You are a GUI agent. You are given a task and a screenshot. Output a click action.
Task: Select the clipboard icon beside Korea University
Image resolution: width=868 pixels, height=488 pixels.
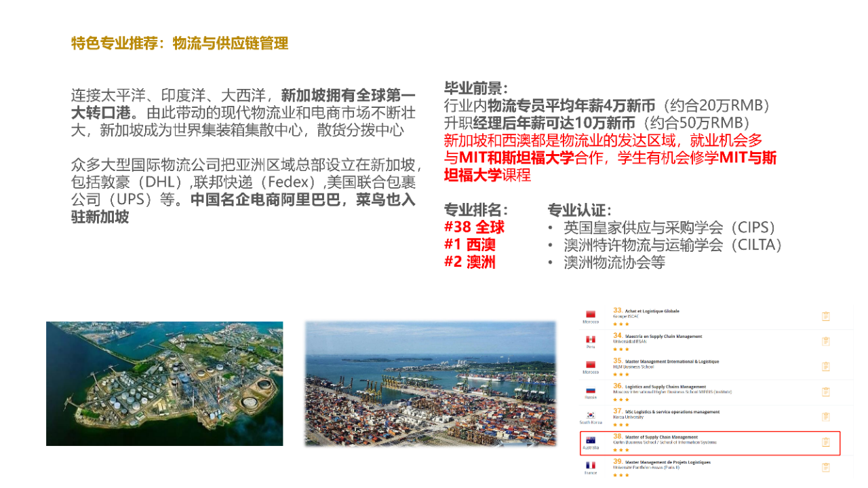825,417
